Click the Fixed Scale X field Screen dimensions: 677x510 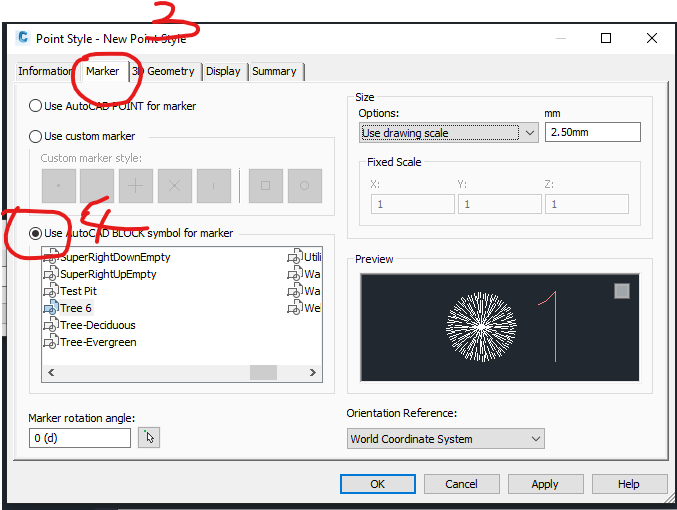click(413, 204)
